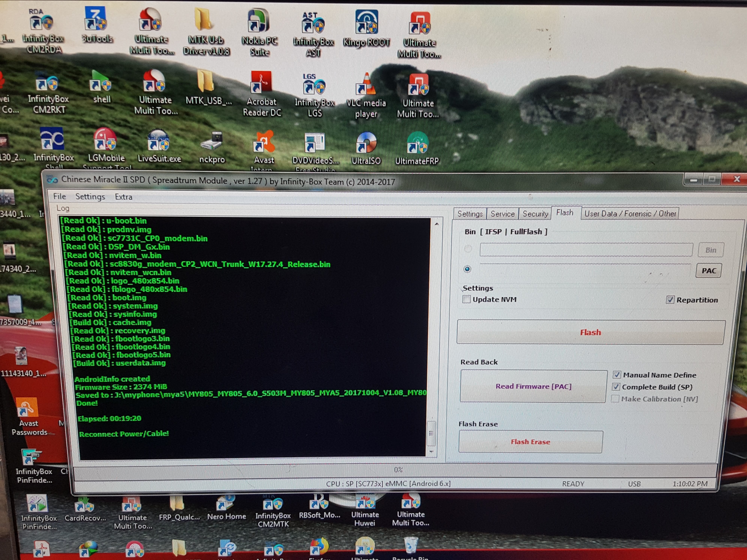Click the '[Read Ok] : system.img' log line
Screen dimensions: 747x560
(x=113, y=306)
